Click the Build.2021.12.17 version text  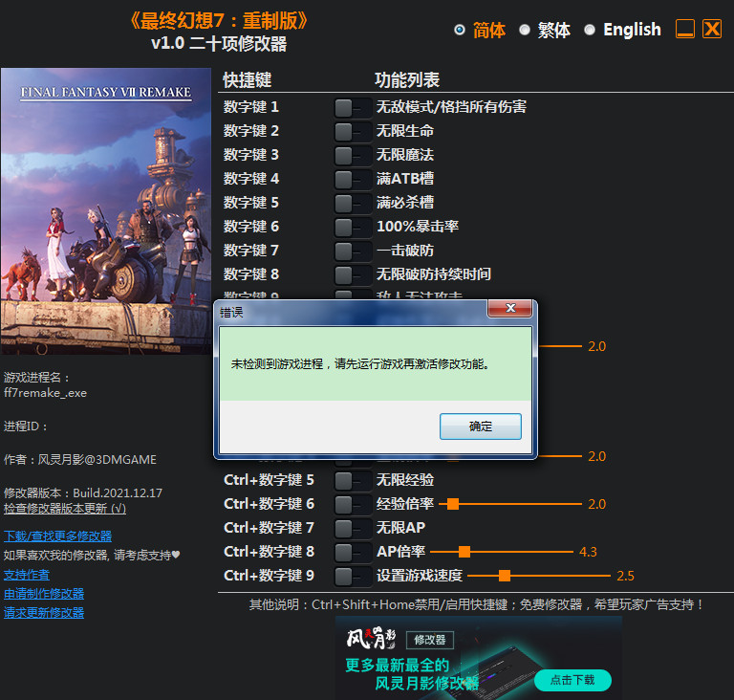pos(118,492)
